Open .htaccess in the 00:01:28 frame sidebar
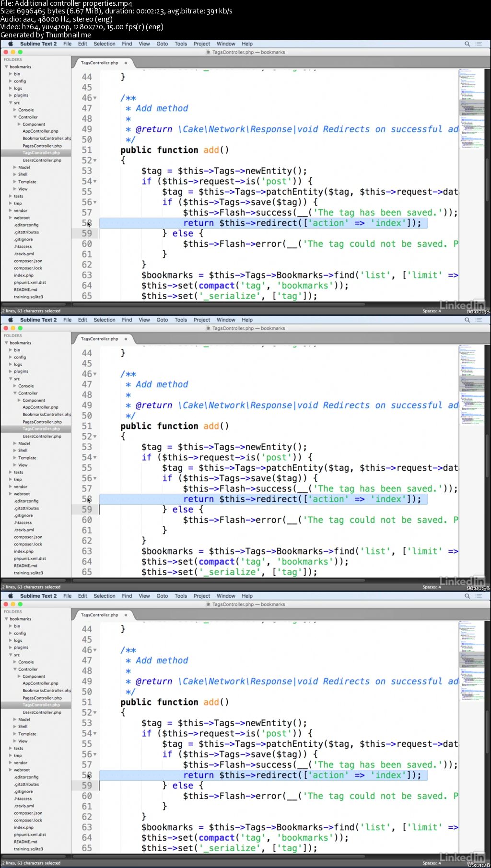The height and width of the screenshot is (868, 491). (x=23, y=799)
